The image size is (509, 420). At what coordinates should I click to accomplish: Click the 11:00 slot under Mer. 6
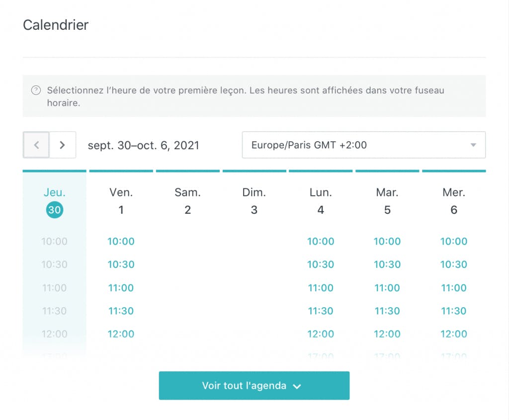point(454,288)
